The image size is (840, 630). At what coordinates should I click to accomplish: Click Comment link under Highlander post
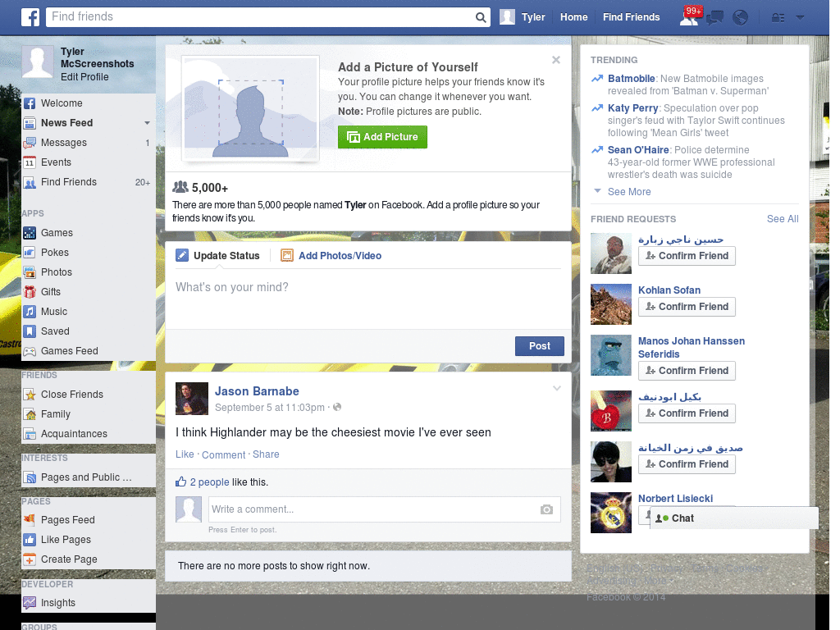click(223, 454)
